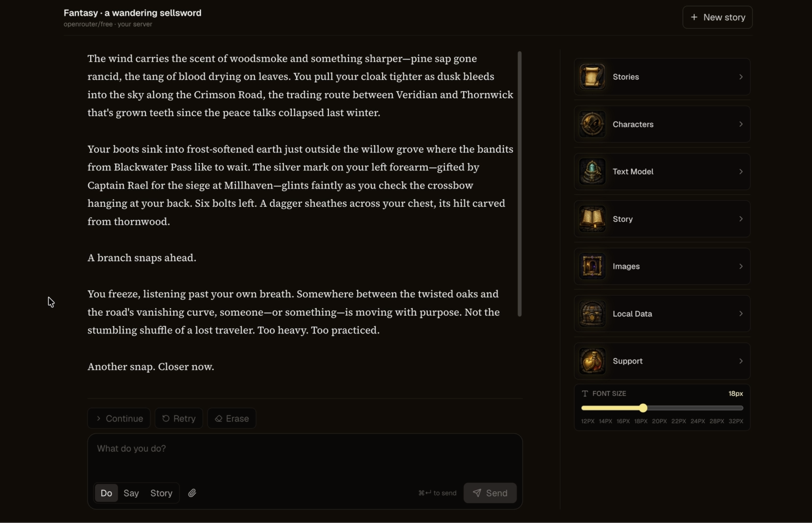Click the Story open book icon

(x=592, y=219)
